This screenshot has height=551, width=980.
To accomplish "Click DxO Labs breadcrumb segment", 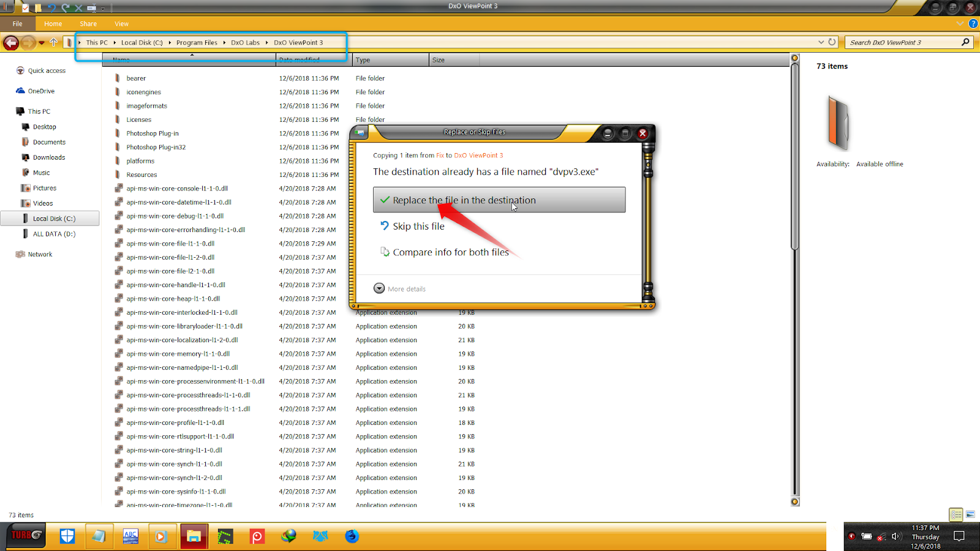I will click(245, 43).
